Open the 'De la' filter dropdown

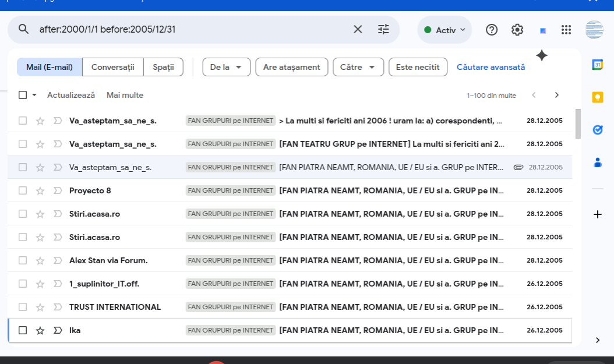click(226, 67)
